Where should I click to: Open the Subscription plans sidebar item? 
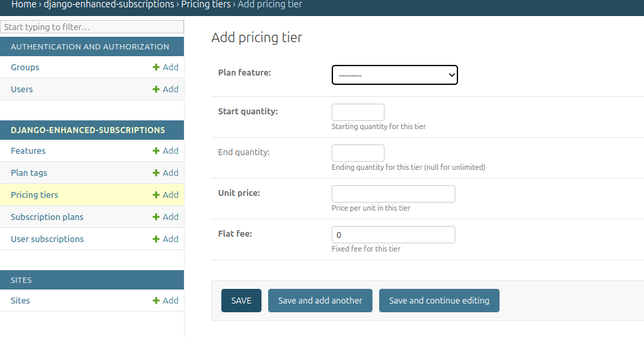(47, 217)
